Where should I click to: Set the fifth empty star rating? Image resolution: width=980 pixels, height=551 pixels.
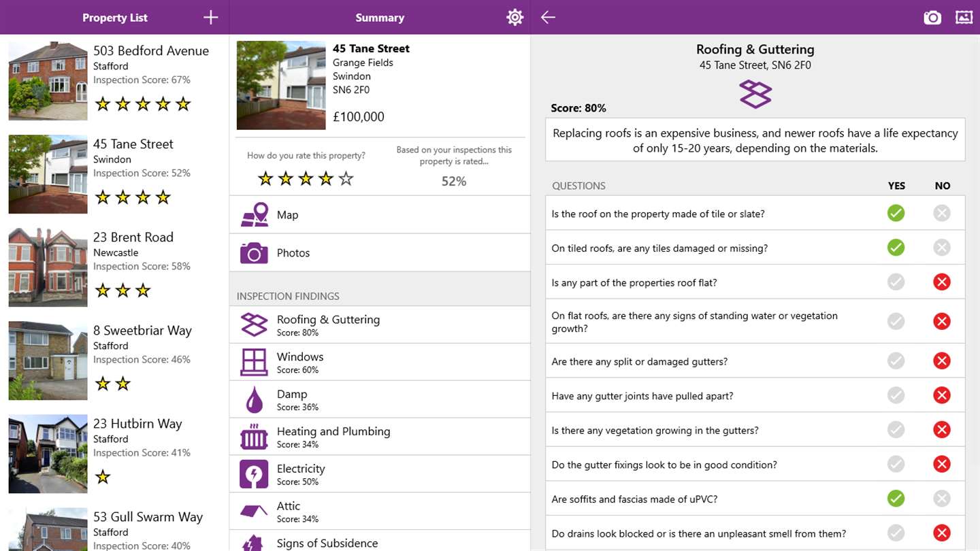tap(346, 179)
